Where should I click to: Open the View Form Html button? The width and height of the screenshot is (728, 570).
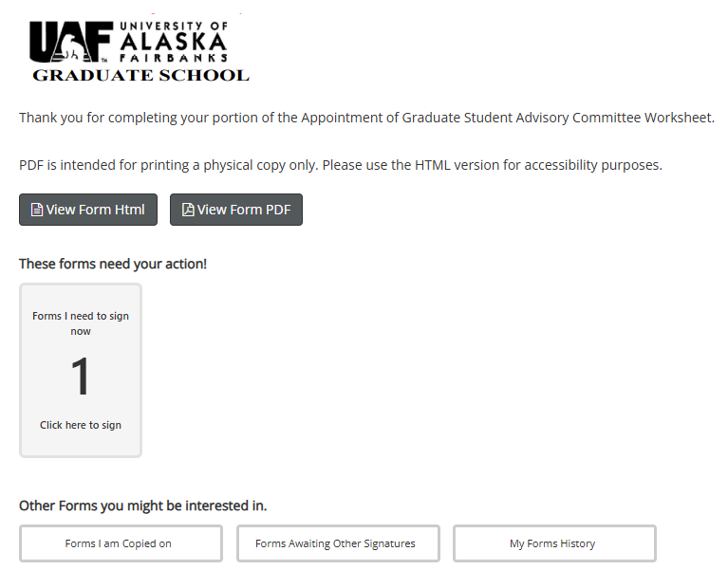pyautogui.click(x=88, y=210)
